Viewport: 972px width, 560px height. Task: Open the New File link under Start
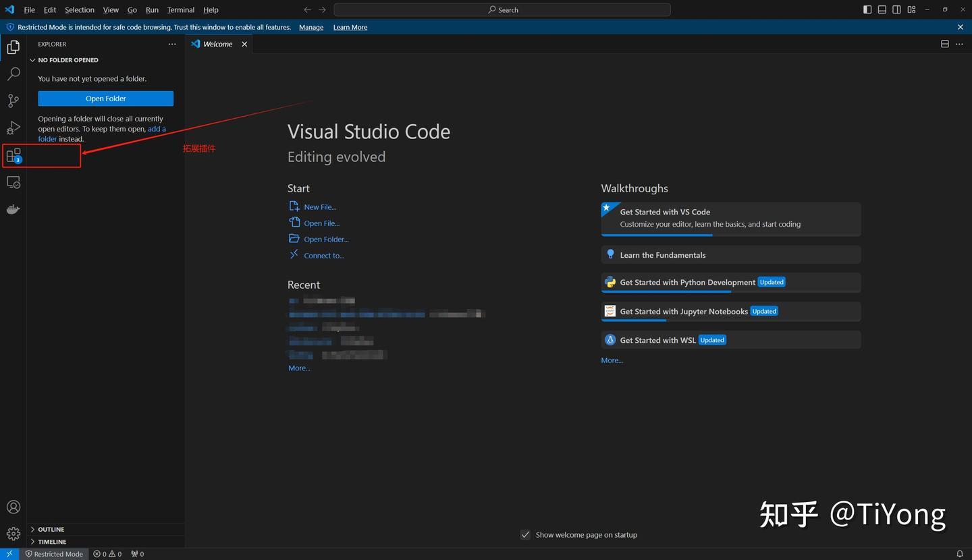320,206
